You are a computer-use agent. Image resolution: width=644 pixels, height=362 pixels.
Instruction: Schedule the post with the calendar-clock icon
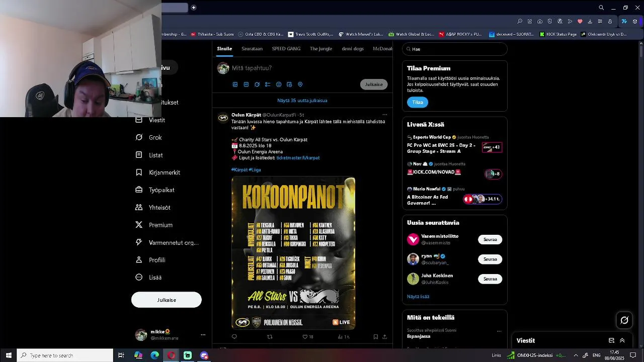coord(289,84)
